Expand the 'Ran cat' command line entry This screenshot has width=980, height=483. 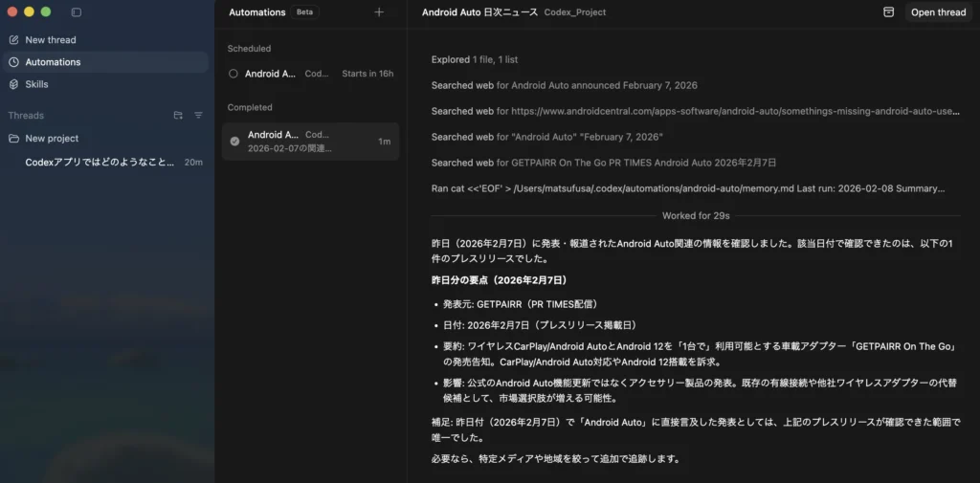(689, 188)
